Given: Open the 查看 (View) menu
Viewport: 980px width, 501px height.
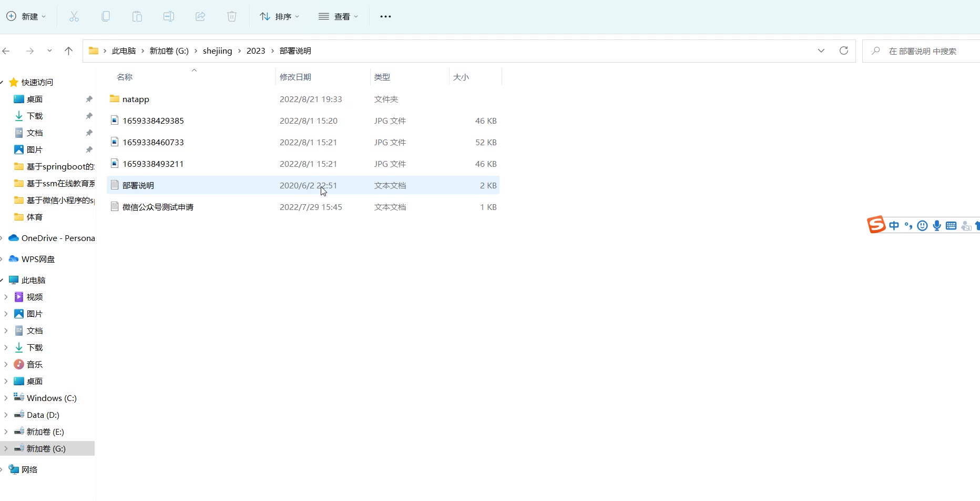Looking at the screenshot, I should point(339,17).
